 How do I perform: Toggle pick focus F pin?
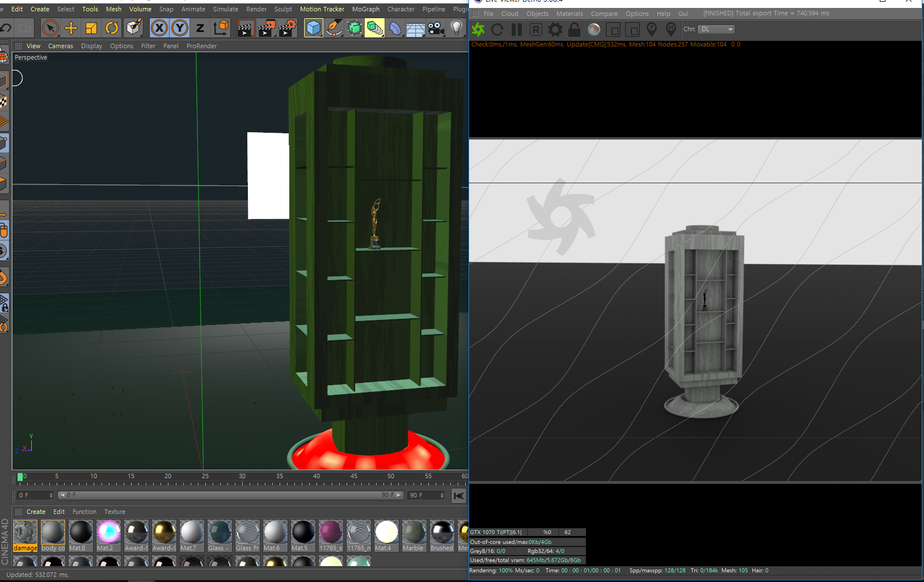tap(652, 29)
